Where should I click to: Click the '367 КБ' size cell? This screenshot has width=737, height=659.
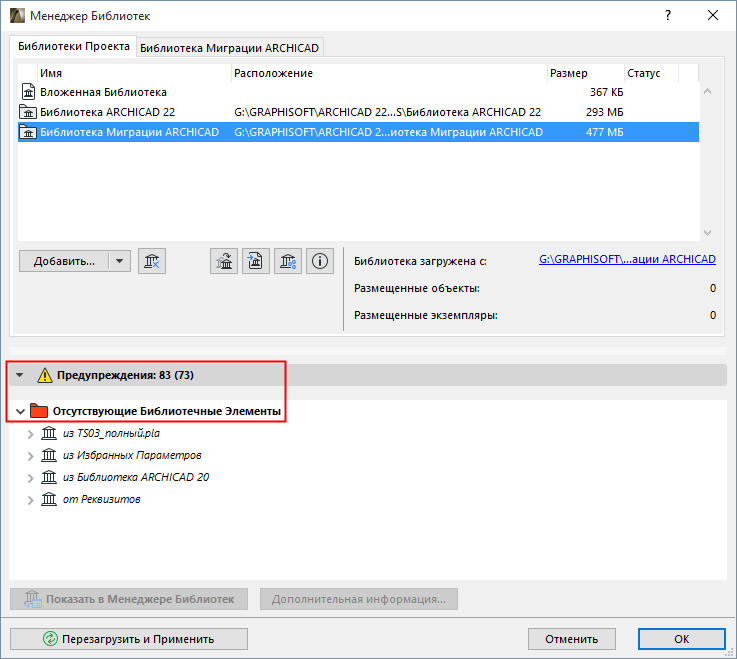[x=606, y=92]
